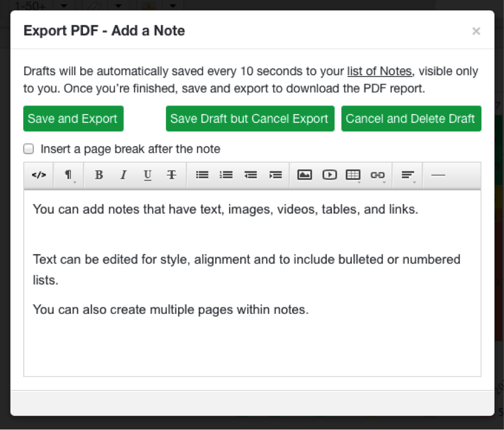The height and width of the screenshot is (430, 504).
Task: Toggle underline formatting
Action: [x=148, y=175]
